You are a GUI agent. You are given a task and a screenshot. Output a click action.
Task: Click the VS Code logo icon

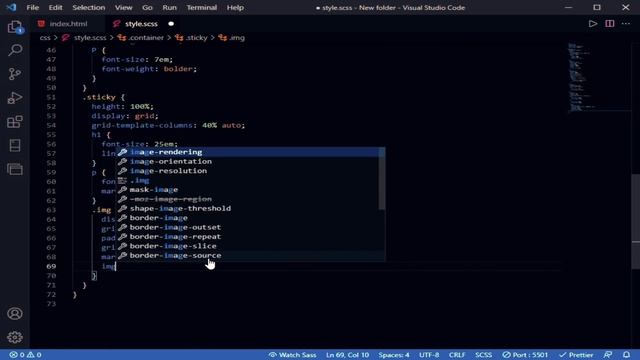[11, 7]
